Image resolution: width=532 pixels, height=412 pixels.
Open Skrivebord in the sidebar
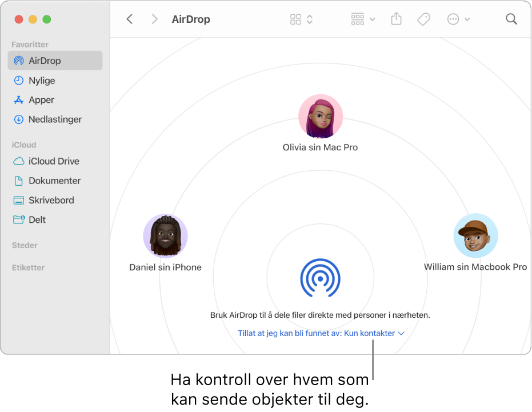point(51,200)
